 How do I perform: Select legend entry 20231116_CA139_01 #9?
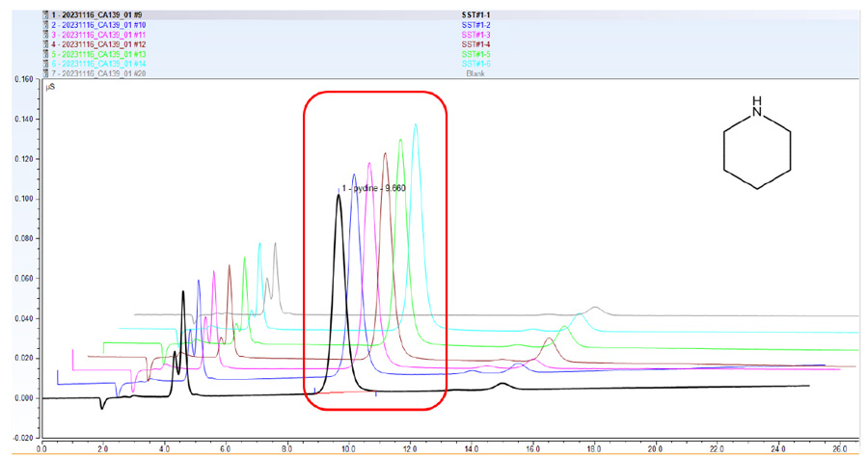101,14
